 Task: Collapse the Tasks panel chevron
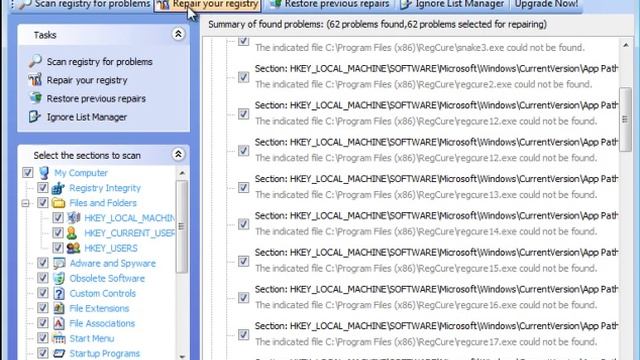tap(178, 34)
